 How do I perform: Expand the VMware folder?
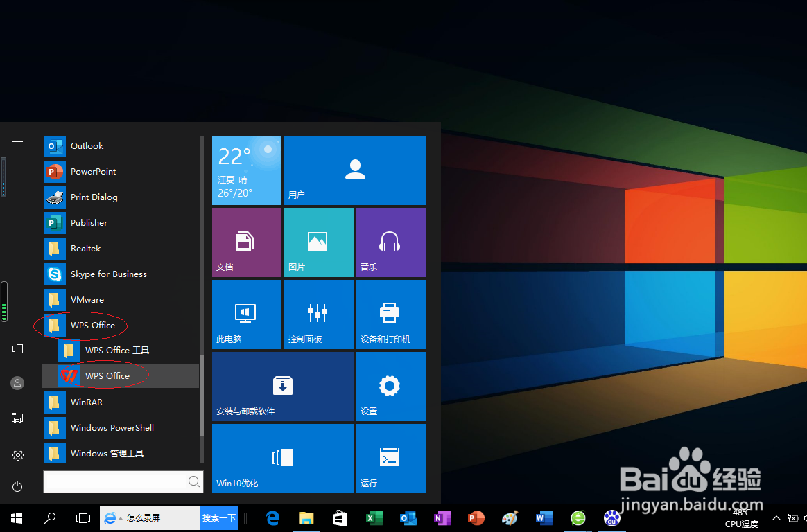[x=121, y=300]
